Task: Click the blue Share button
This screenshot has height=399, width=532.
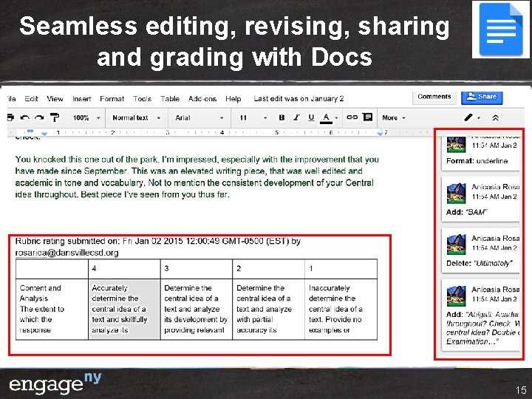Action: [482, 97]
